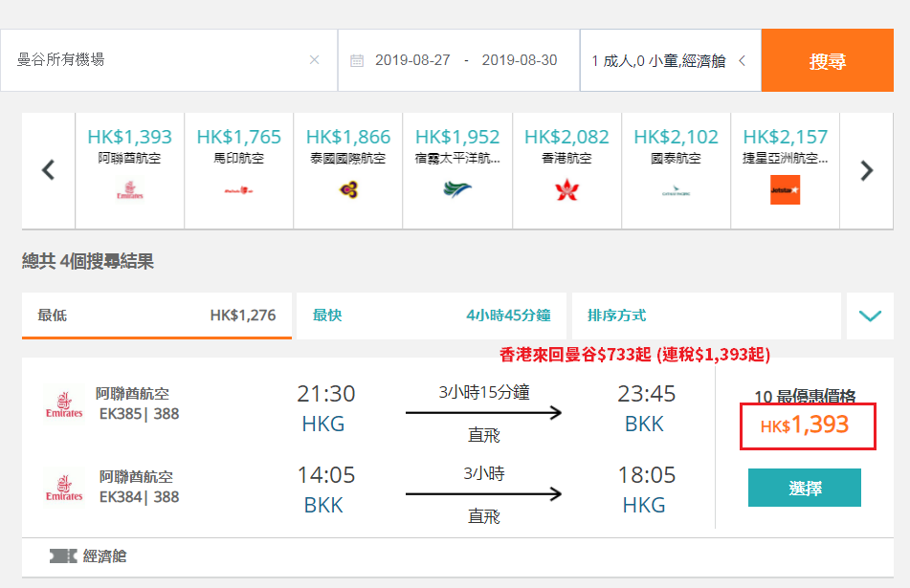Viewport: 910px width, 588px height.
Task: Open the calendar icon date picker
Action: [357, 60]
